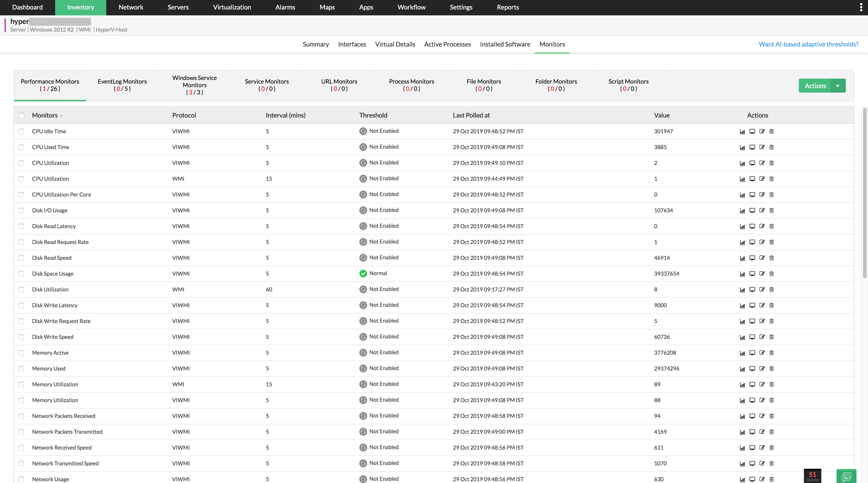868x483 pixels.
Task: Open the Virtualization menu
Action: (231, 7)
